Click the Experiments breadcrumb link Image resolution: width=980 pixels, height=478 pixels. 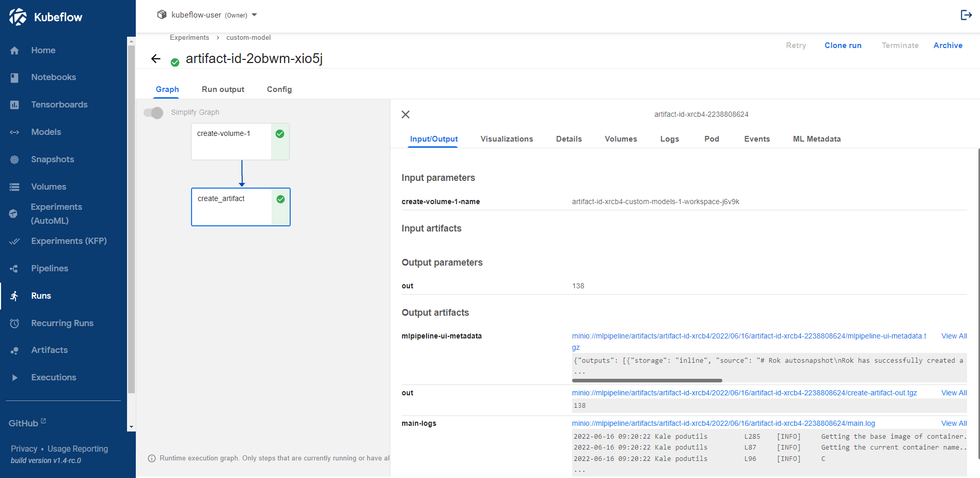click(189, 38)
